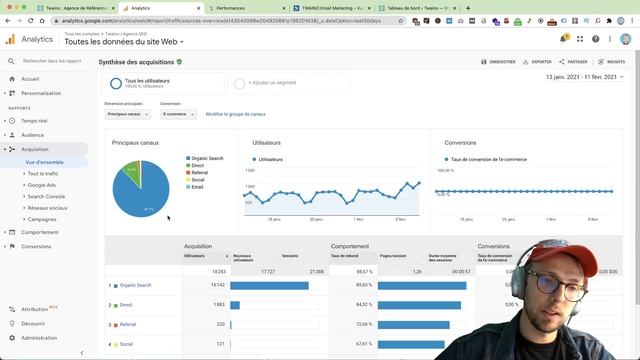The image size is (640, 360).
Task: Click the browser home icon
Action: [x=42, y=21]
